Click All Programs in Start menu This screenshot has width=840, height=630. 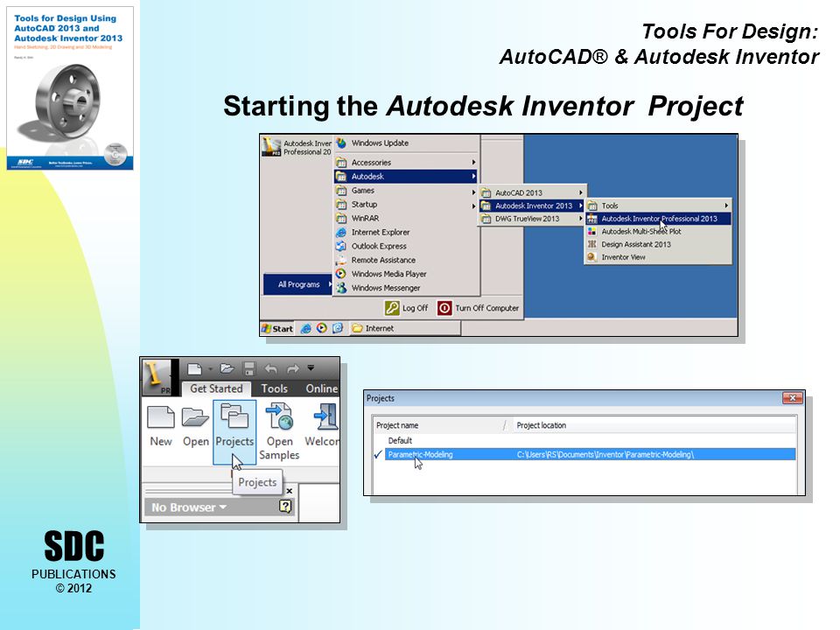[298, 284]
